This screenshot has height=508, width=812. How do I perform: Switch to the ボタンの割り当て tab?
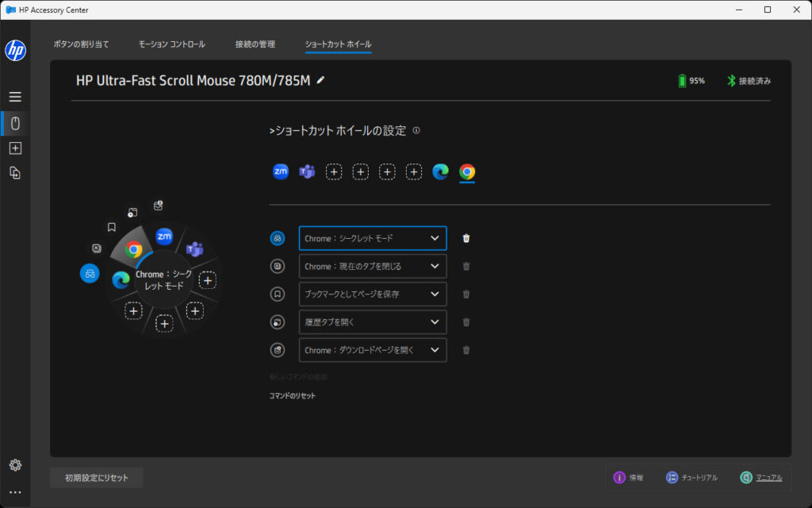pos(82,44)
